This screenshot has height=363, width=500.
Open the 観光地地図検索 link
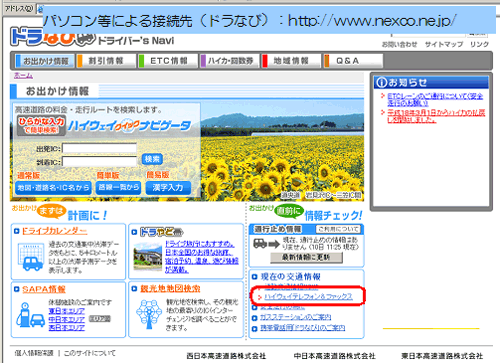tap(170, 289)
